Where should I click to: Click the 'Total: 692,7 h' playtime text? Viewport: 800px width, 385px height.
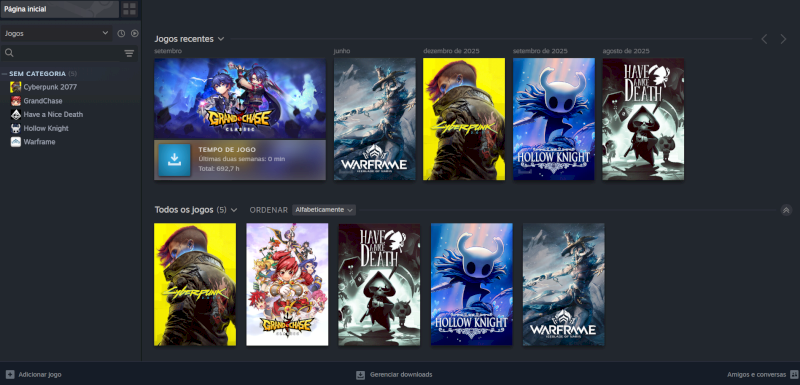pyautogui.click(x=219, y=168)
